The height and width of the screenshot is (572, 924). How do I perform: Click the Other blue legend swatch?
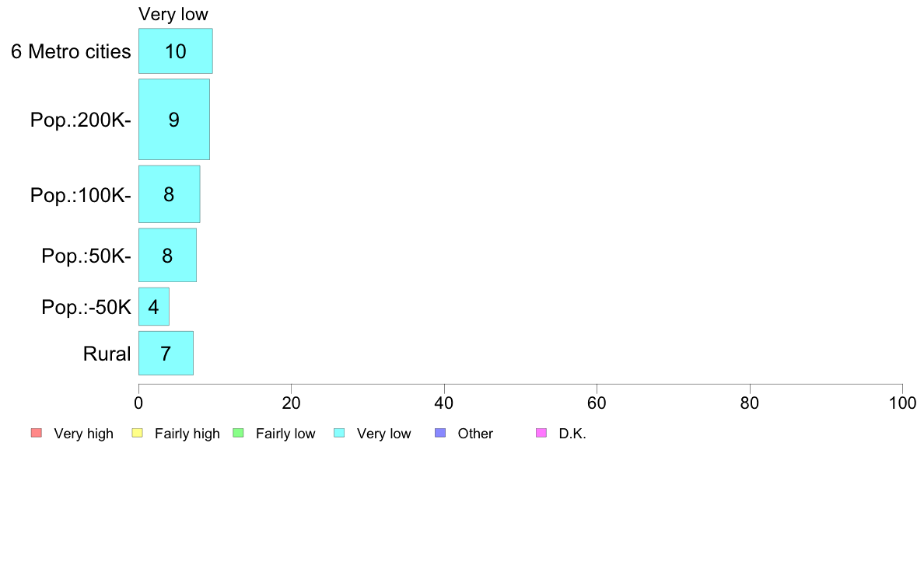[440, 433]
